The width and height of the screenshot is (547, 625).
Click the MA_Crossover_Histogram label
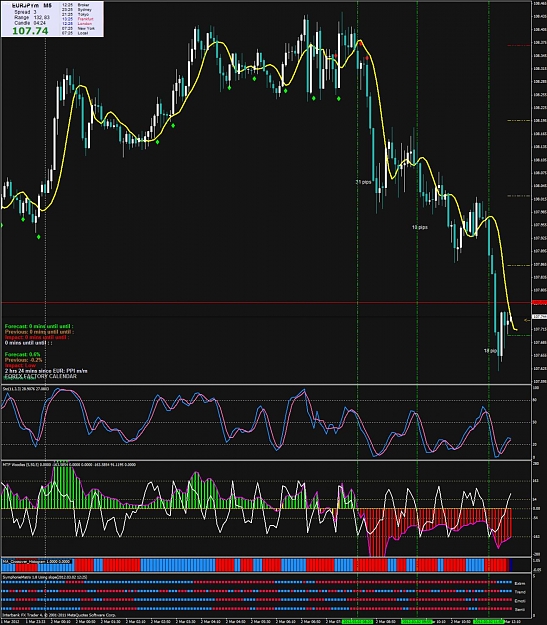tap(37, 561)
